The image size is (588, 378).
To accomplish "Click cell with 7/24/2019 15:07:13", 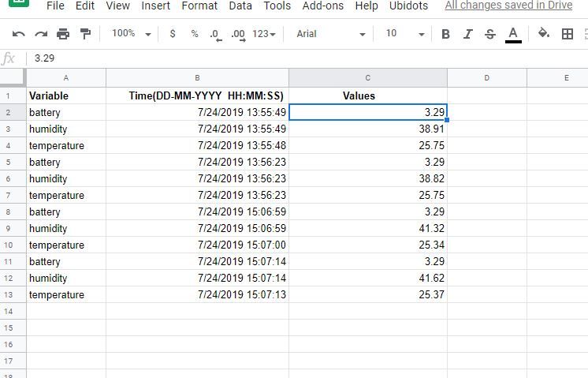I will 197,294.
